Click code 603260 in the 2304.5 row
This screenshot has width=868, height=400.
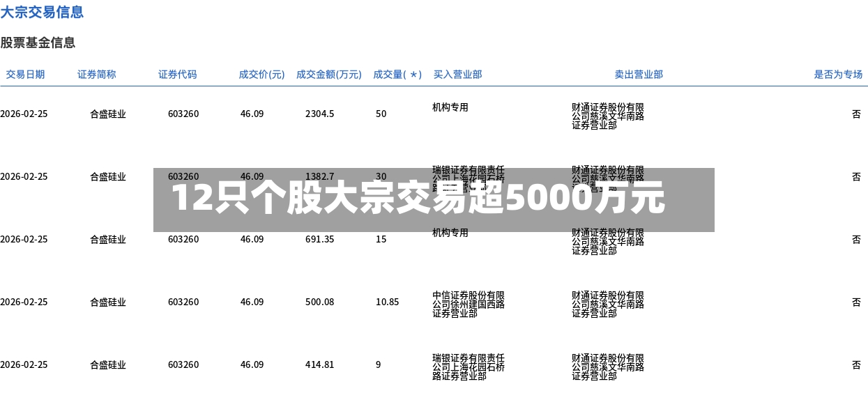183,114
